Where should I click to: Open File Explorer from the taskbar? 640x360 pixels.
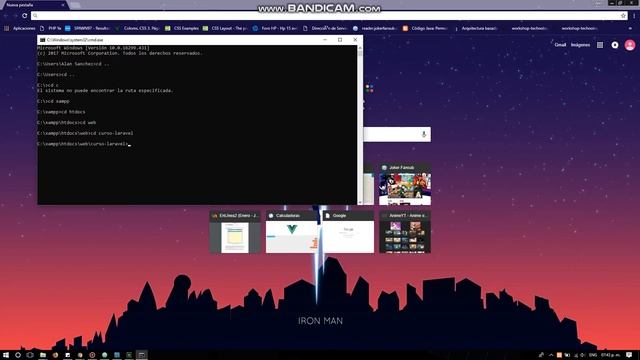(42, 355)
